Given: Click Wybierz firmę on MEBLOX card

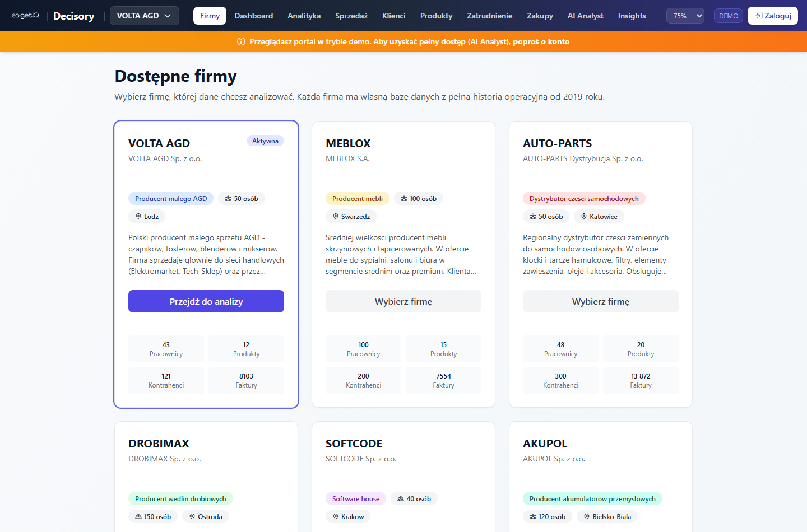Looking at the screenshot, I should pyautogui.click(x=403, y=301).
